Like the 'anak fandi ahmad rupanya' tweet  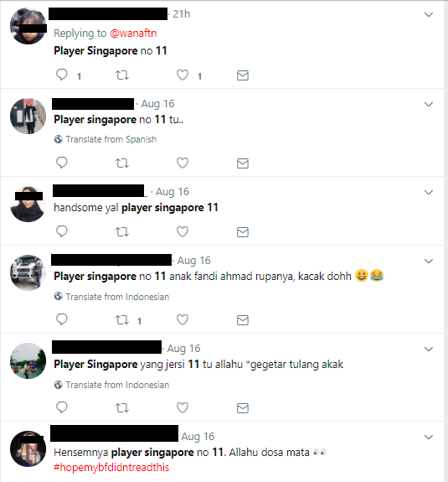coord(183,319)
